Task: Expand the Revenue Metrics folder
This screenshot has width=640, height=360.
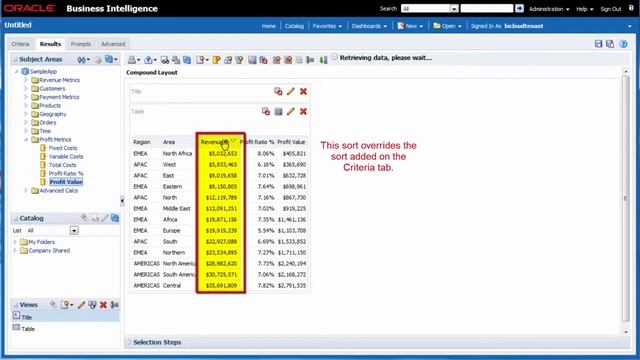Action: (26, 80)
